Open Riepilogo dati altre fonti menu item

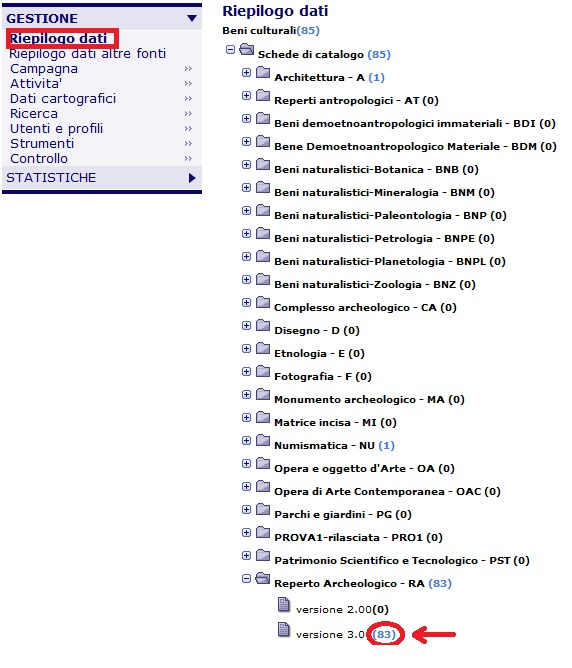click(x=88, y=54)
